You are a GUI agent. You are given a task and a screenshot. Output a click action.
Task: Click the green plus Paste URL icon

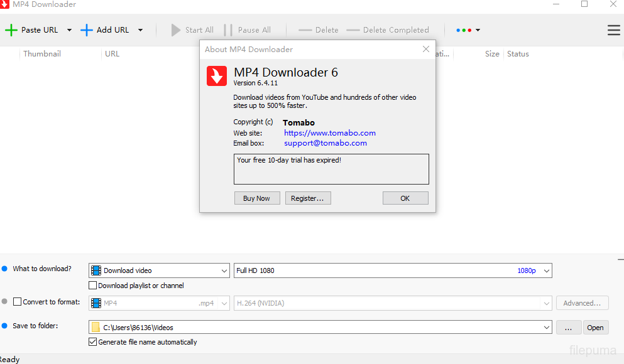pyautogui.click(x=11, y=30)
